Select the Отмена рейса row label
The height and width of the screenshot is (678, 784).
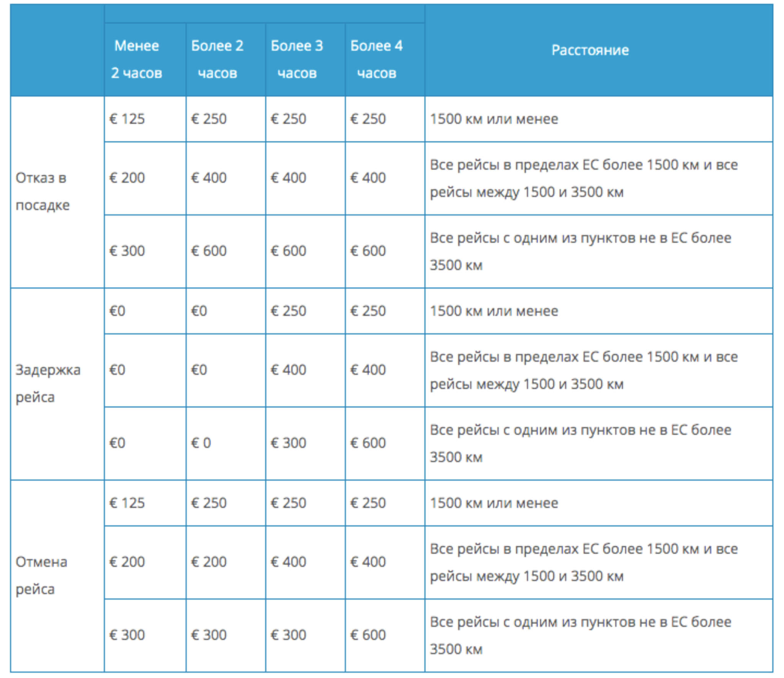pyautogui.click(x=41, y=575)
